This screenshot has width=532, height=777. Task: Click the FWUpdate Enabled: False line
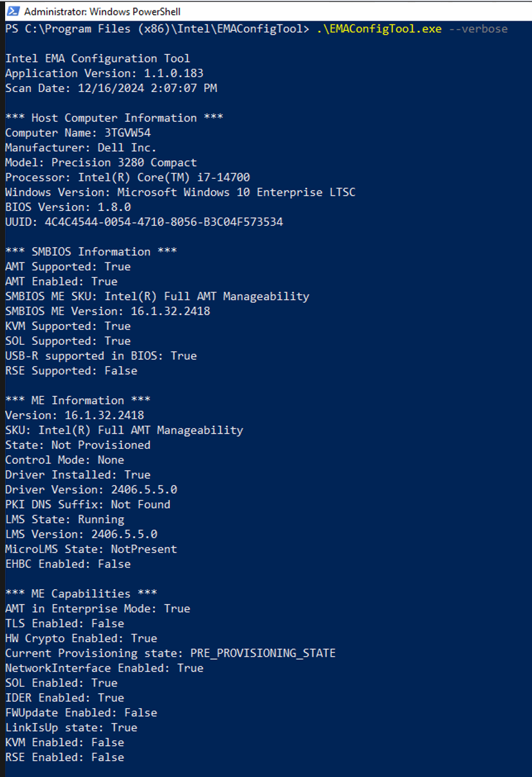[81, 713]
